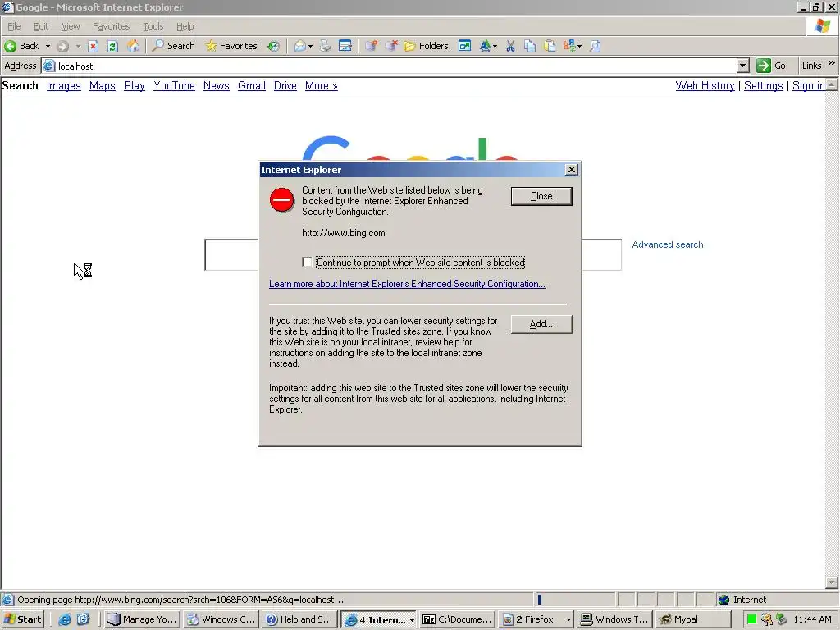The height and width of the screenshot is (630, 840).
Task: Open the Enhanced Security Configuration learn more link
Action: [407, 284]
